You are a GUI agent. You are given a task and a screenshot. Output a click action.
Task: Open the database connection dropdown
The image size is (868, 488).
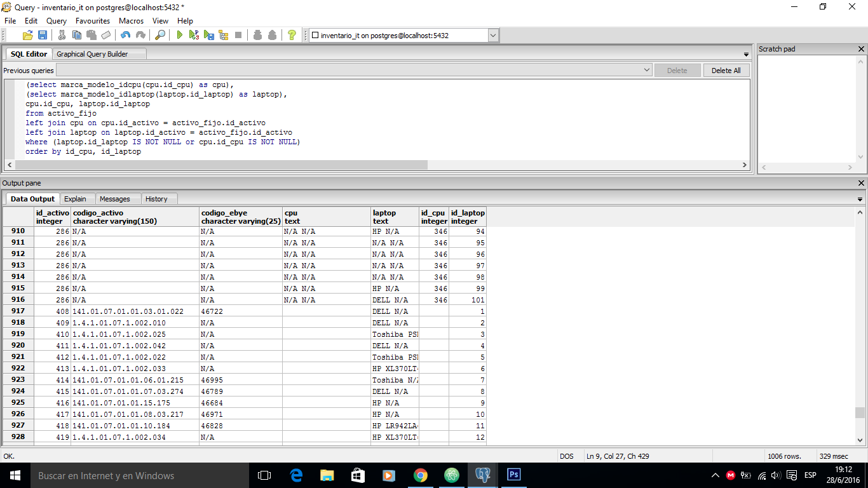493,36
